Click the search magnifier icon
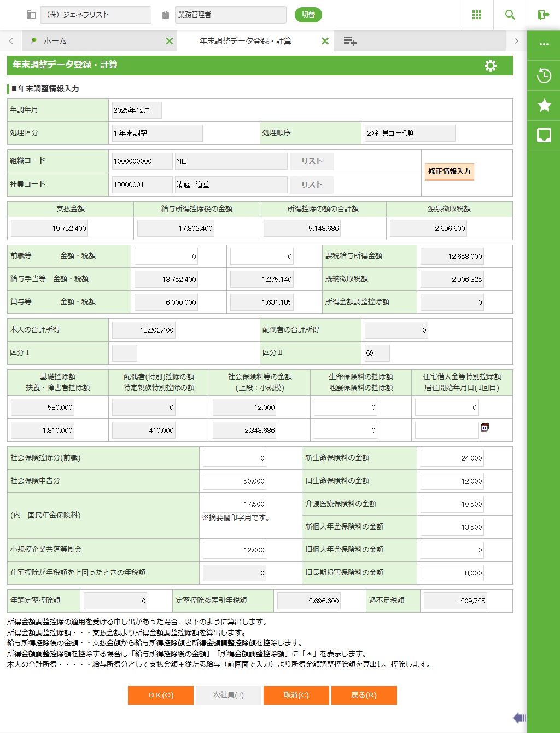Viewport: 560px width, 733px height. (x=510, y=15)
